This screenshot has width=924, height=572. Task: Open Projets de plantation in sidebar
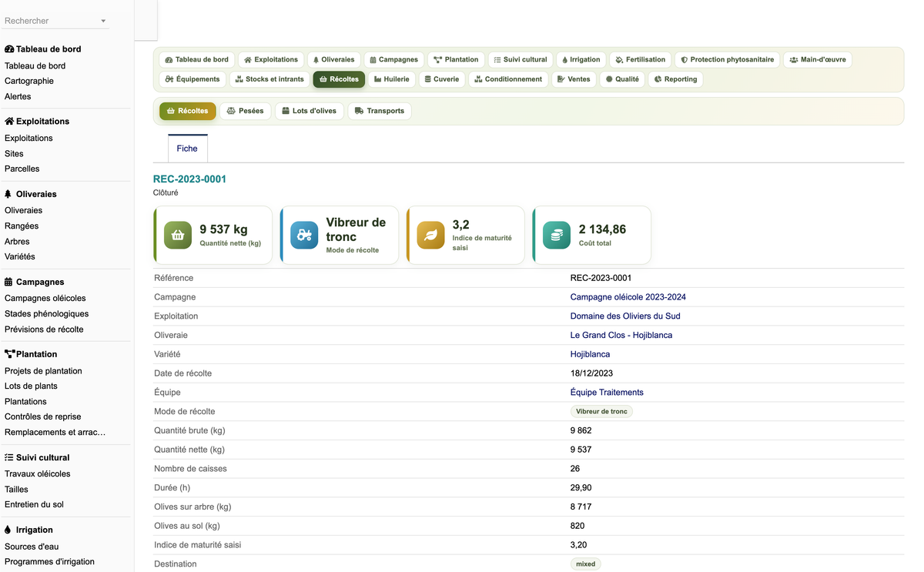pos(43,370)
